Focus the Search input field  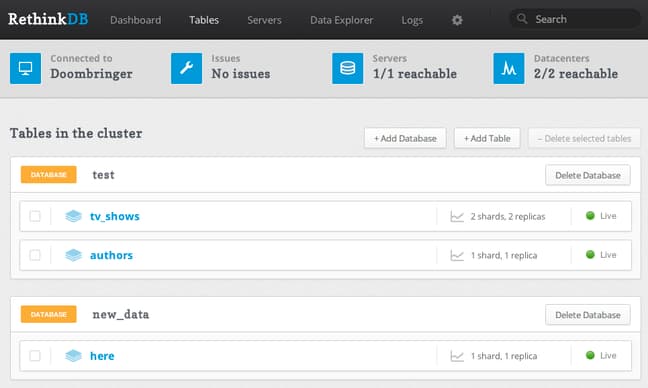point(575,19)
